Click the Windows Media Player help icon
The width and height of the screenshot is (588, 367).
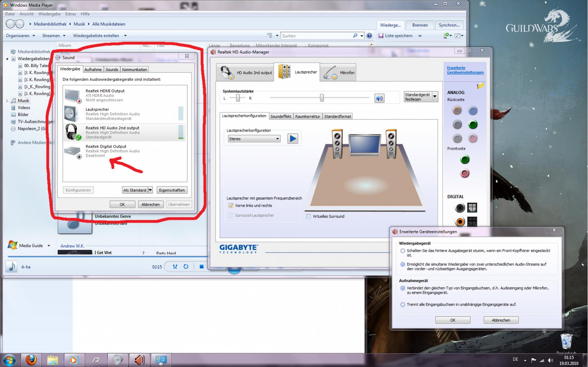pos(369,36)
